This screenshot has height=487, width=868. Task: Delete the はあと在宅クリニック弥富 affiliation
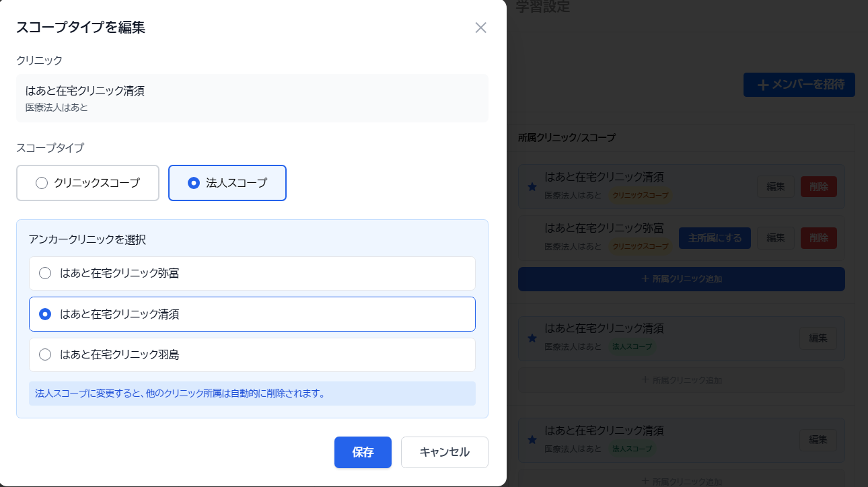[x=818, y=238]
